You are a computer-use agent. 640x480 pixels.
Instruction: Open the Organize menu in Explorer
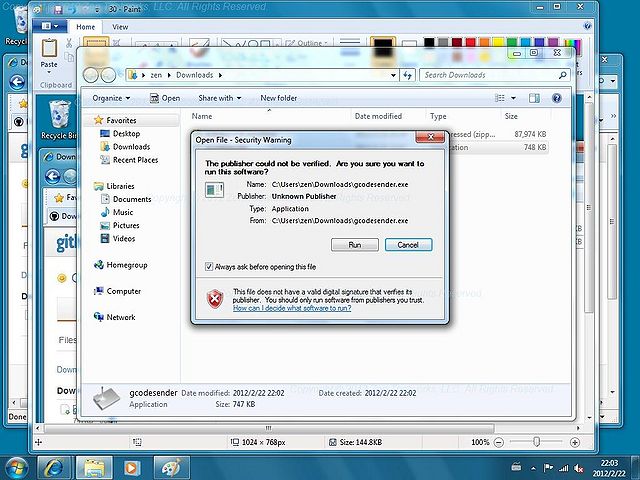pos(111,98)
